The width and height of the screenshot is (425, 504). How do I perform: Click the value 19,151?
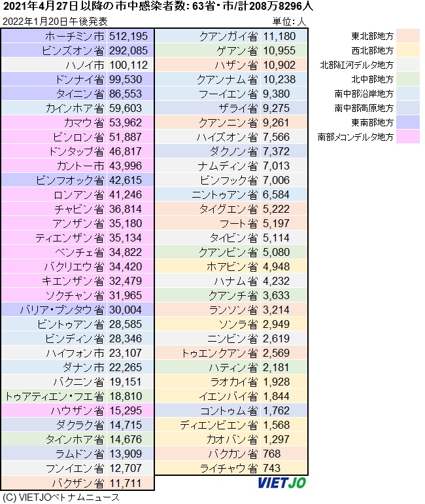125,382
